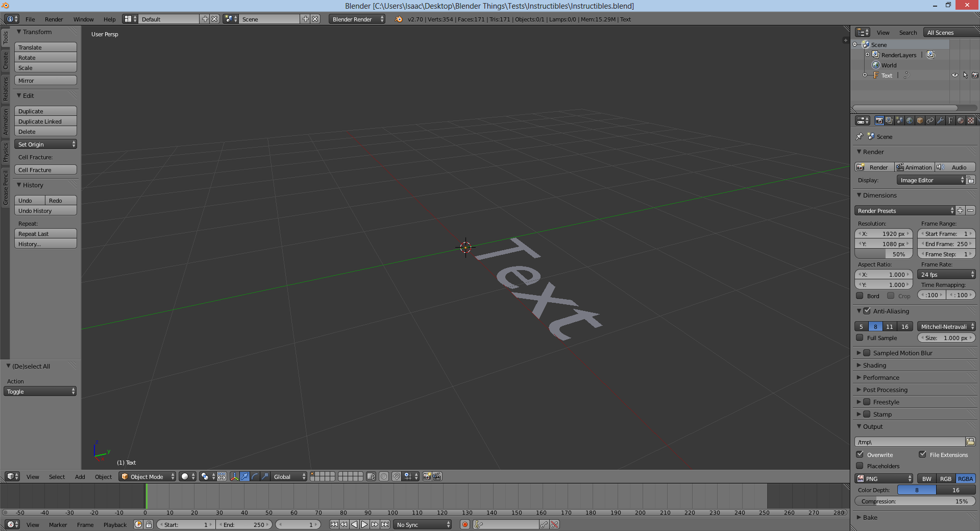Enable the 3D manipulator widget
The height and width of the screenshot is (531, 980).
pyautogui.click(x=234, y=477)
